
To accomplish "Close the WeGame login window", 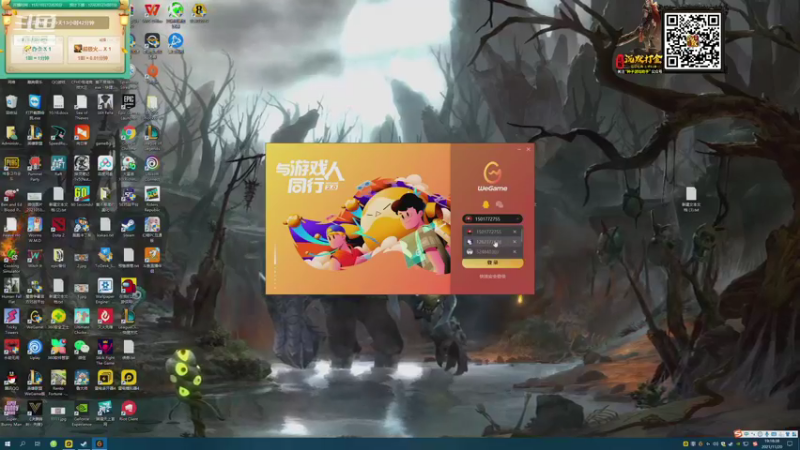I will [x=528, y=149].
